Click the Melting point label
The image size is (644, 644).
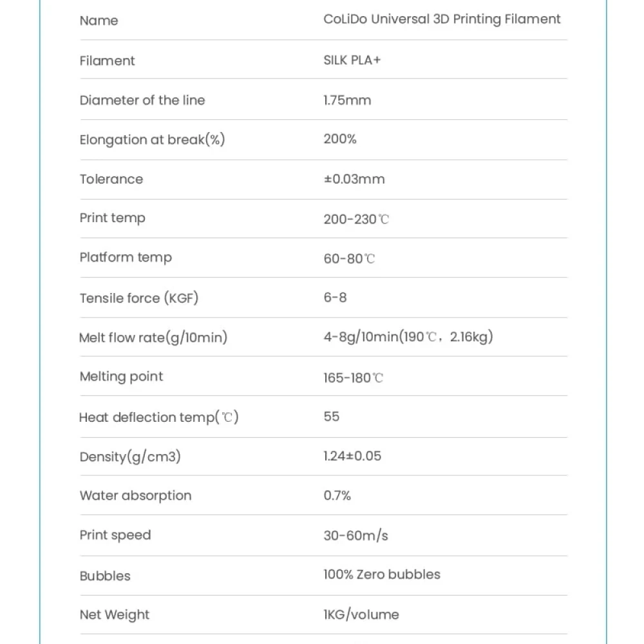tap(121, 377)
